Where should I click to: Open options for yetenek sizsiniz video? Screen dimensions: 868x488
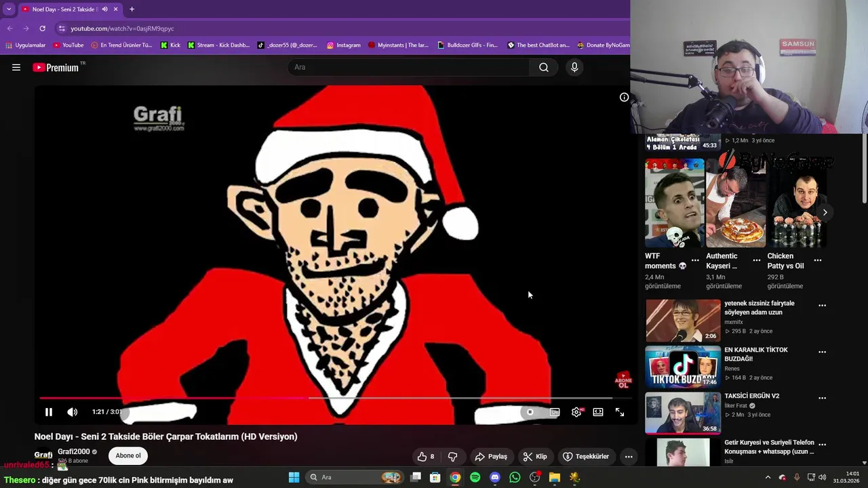822,306
